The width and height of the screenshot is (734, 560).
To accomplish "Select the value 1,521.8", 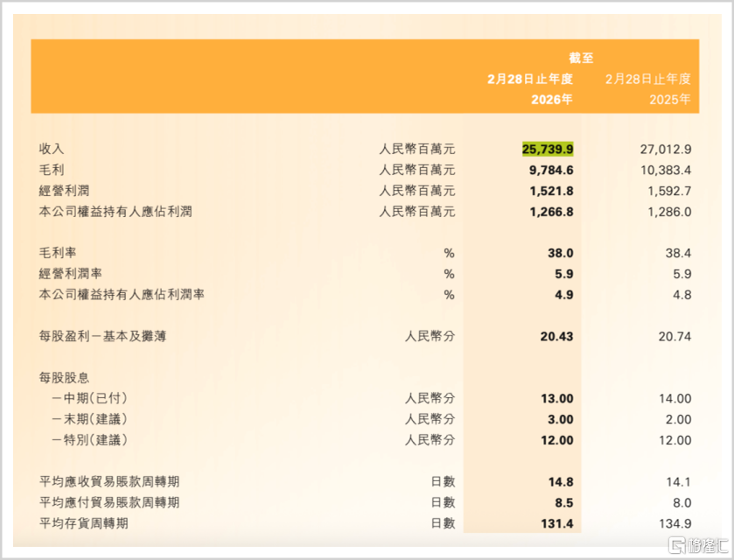I will pyautogui.click(x=551, y=191).
